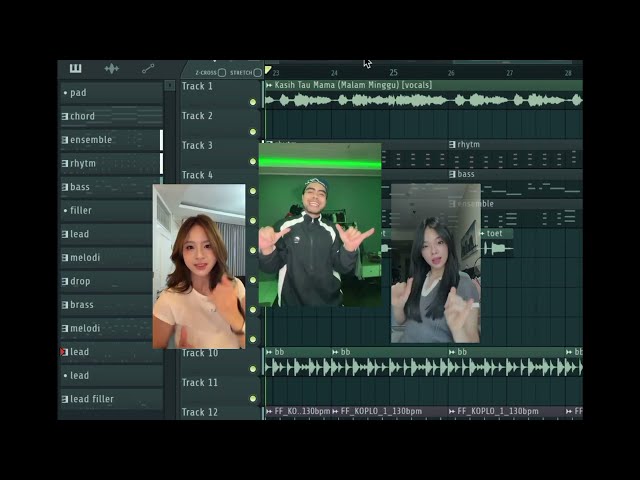The image size is (640, 480).
Task: Click the yellow playhead marker at bar 23
Action: [x=268, y=70]
